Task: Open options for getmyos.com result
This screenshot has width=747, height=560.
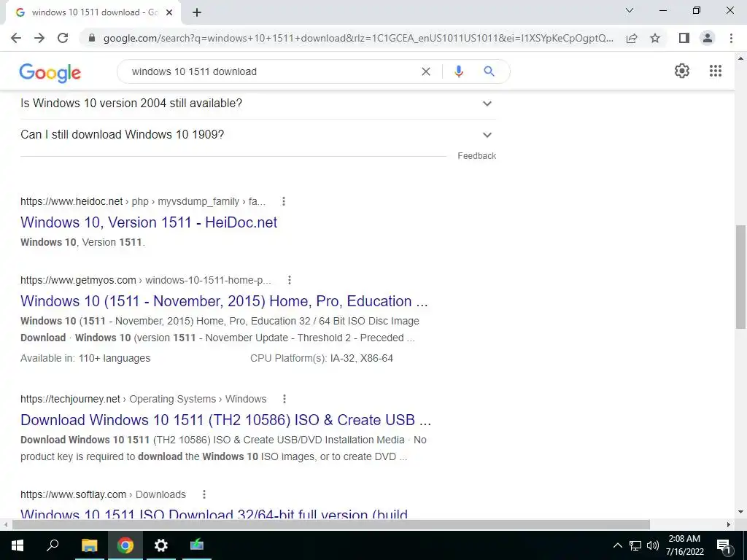Action: 289,280
